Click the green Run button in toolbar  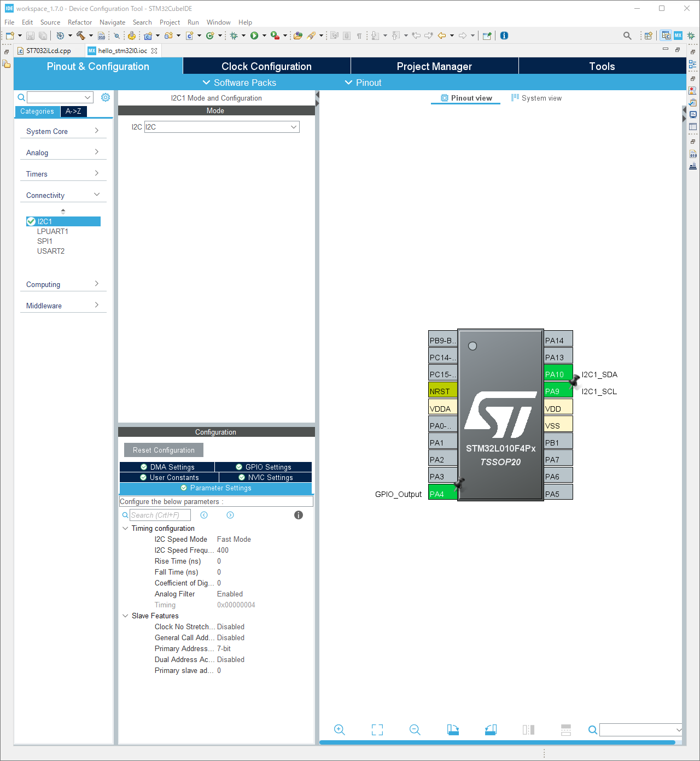tap(254, 36)
